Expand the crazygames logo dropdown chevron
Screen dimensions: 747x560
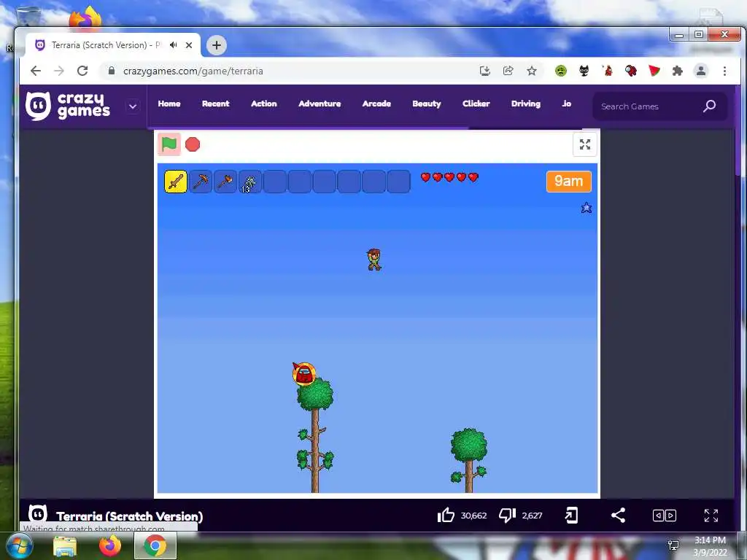[133, 106]
